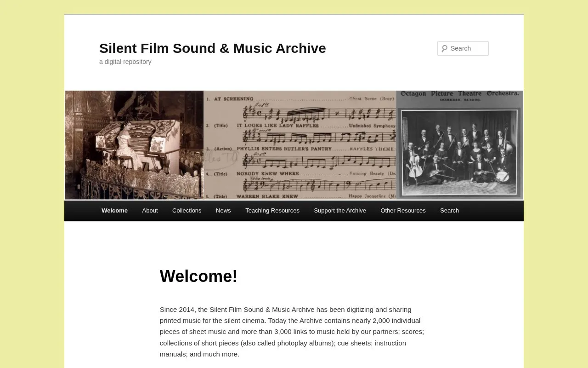This screenshot has height=368, width=588.
Task: Focus the Search input field in the header
Action: point(463,48)
